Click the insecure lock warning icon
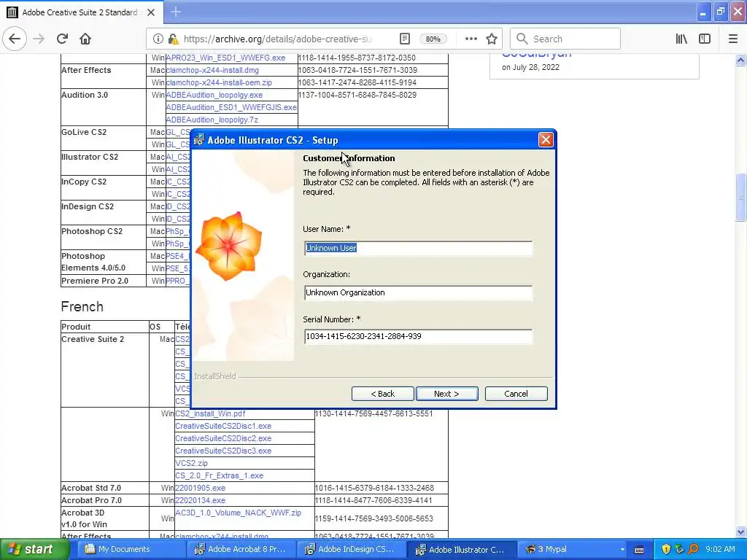The width and height of the screenshot is (747, 560). click(173, 39)
